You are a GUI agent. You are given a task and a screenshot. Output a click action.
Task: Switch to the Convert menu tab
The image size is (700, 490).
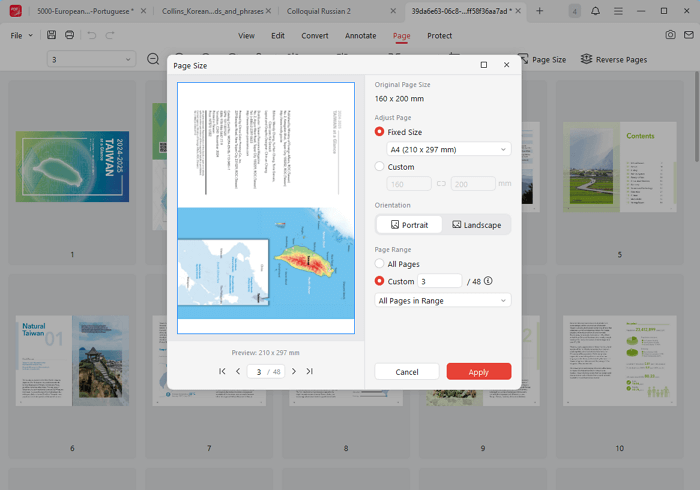coord(314,35)
